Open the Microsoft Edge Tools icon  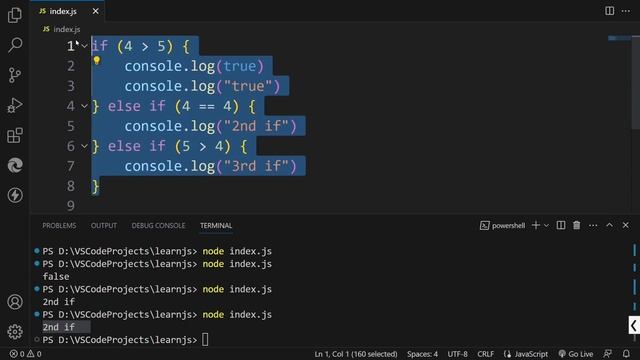click(x=15, y=165)
